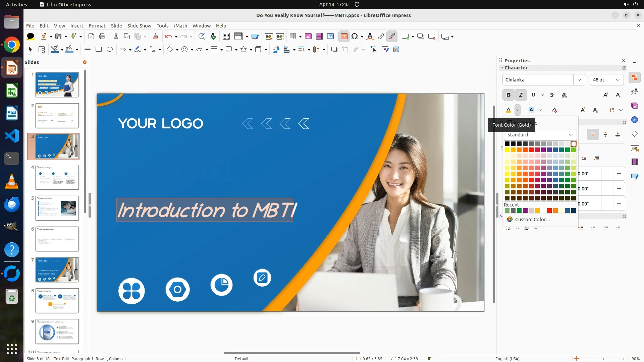
Task: Click the Crop Image tool icon
Action: (345, 50)
